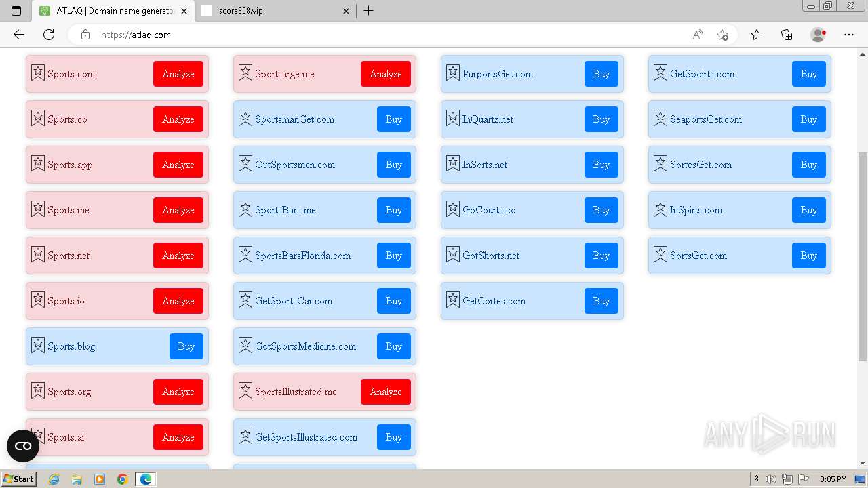This screenshot has height=488, width=868.
Task: Analyze the Sports.net domain
Action: (178, 256)
